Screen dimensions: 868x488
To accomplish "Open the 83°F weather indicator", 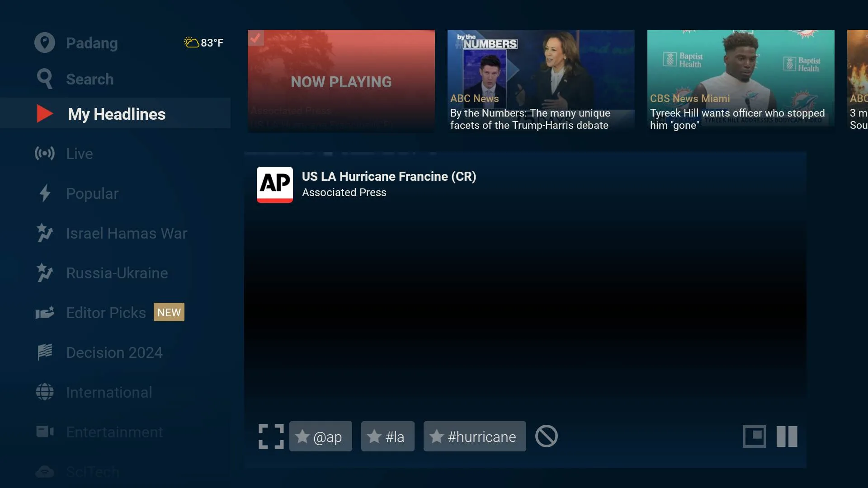I will coord(203,42).
